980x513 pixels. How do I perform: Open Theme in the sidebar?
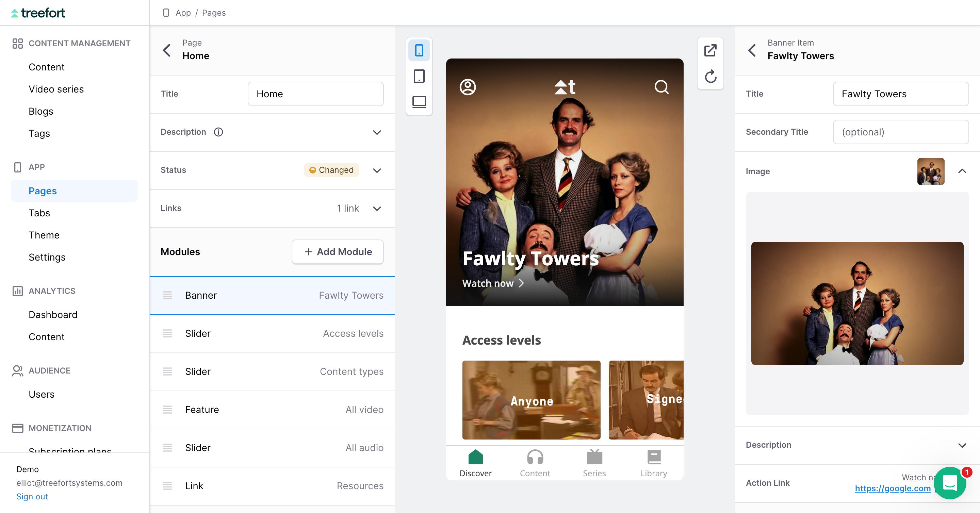[x=44, y=235]
